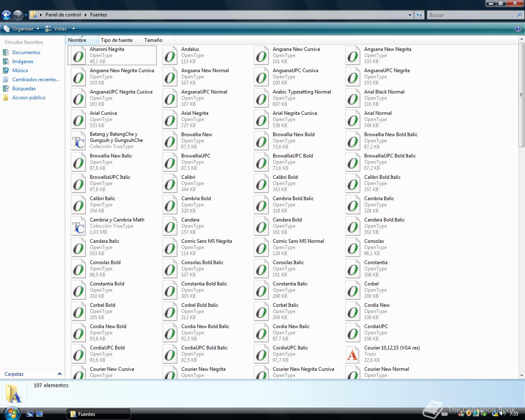This screenshot has width=525, height=420.
Task: Click the Cambria Bold font icon
Action: (170, 205)
